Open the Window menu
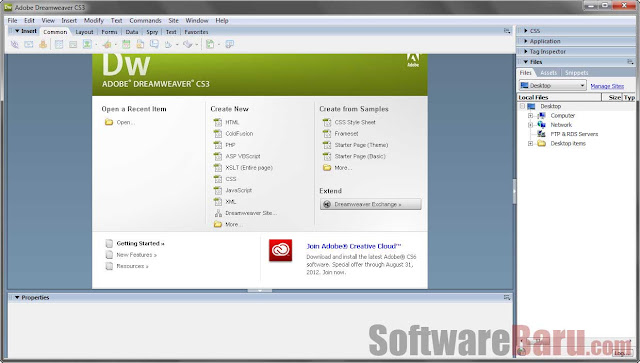This screenshot has height=363, width=640. pos(197,20)
